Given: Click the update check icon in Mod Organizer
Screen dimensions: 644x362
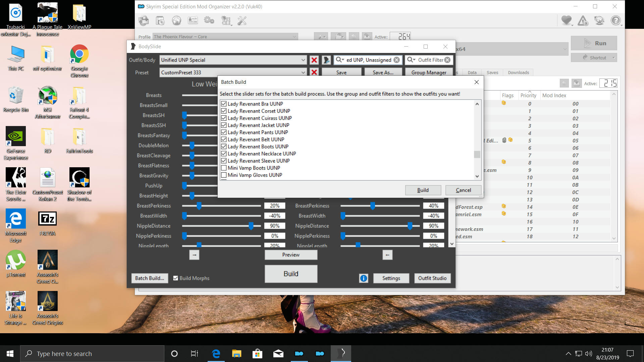Looking at the screenshot, I should point(599,21).
